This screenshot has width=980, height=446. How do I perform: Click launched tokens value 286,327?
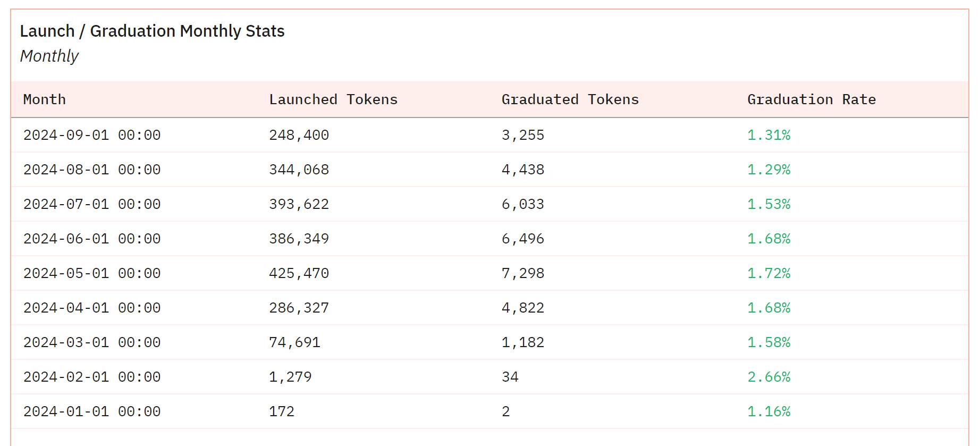coord(299,308)
